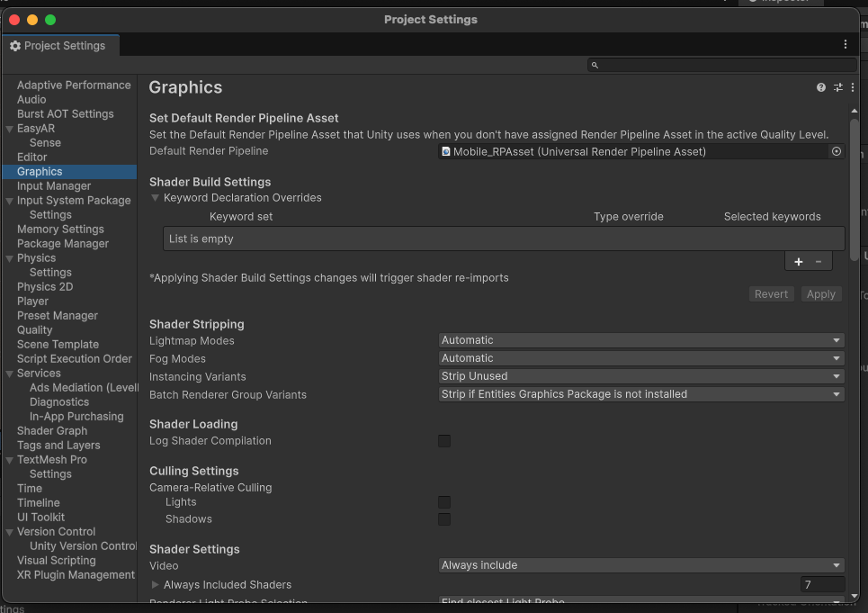Click the settings search field
The width and height of the screenshot is (868, 613).
point(722,66)
